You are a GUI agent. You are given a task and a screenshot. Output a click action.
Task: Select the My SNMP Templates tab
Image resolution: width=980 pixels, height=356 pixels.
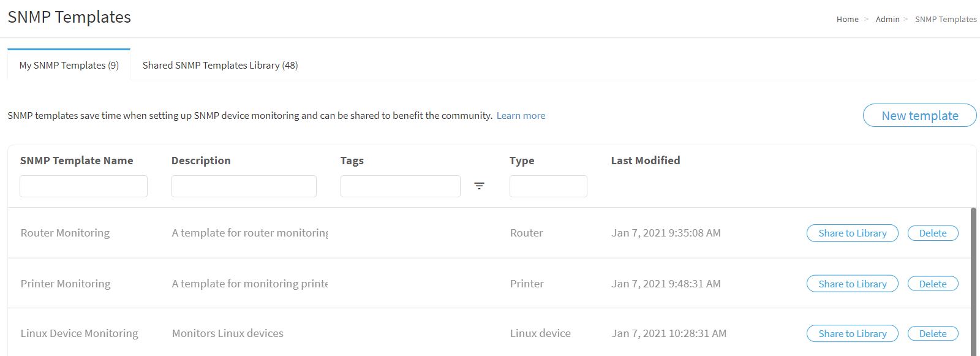tap(69, 65)
